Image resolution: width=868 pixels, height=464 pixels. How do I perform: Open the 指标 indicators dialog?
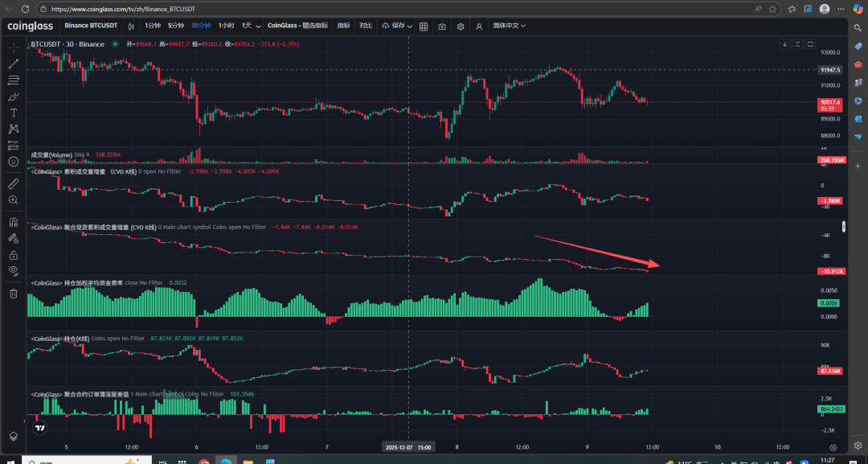coord(344,26)
